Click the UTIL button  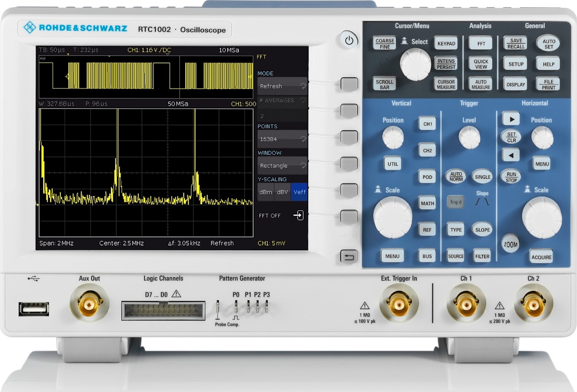point(393,164)
